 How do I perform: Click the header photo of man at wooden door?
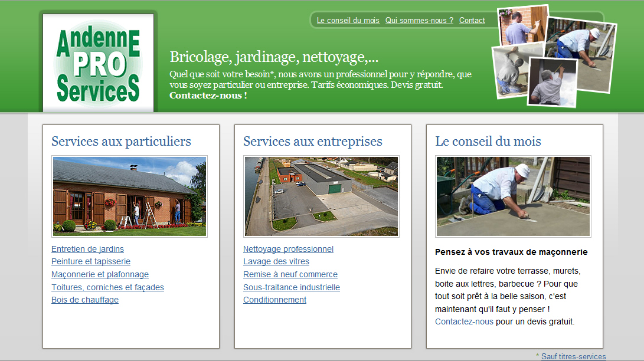522,25
